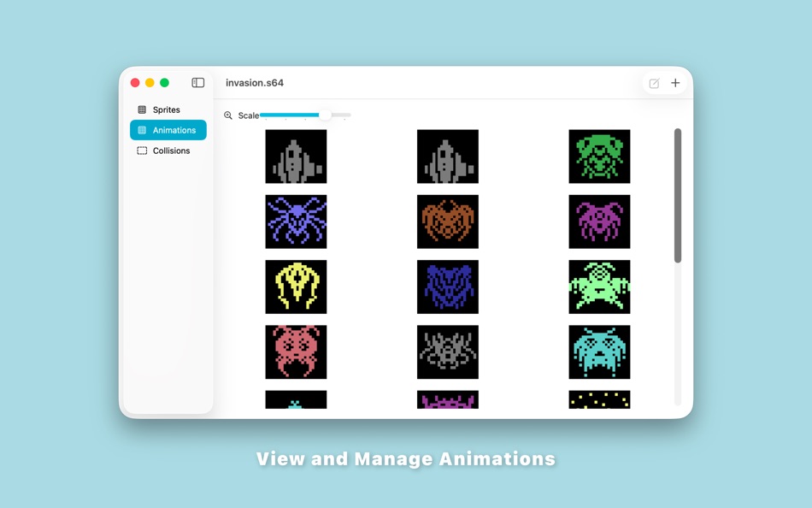Image resolution: width=812 pixels, height=508 pixels.
Task: Select the first gray spaceship animation
Action: 297,157
